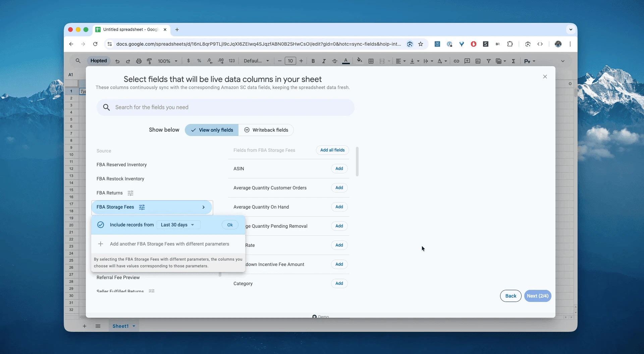Select FBA Restock Inventory source

[120, 179]
